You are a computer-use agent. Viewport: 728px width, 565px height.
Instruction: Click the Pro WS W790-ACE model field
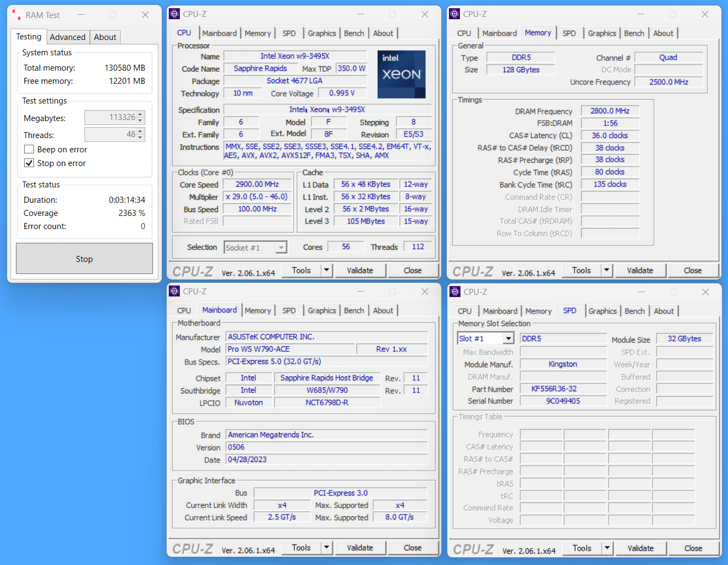(290, 349)
